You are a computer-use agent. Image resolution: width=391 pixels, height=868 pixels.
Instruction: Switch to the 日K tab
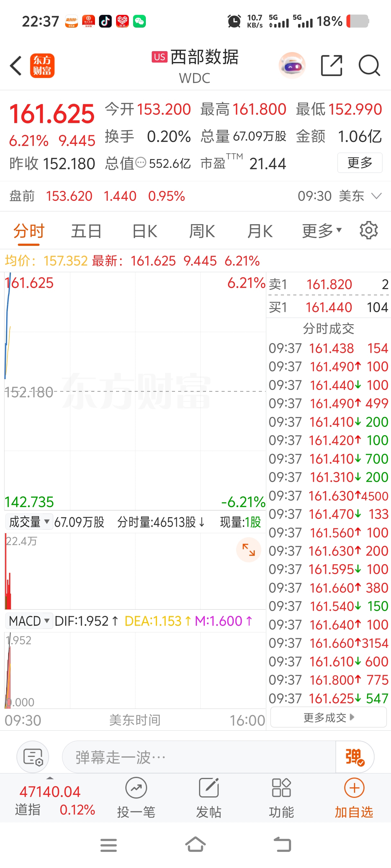tap(144, 231)
